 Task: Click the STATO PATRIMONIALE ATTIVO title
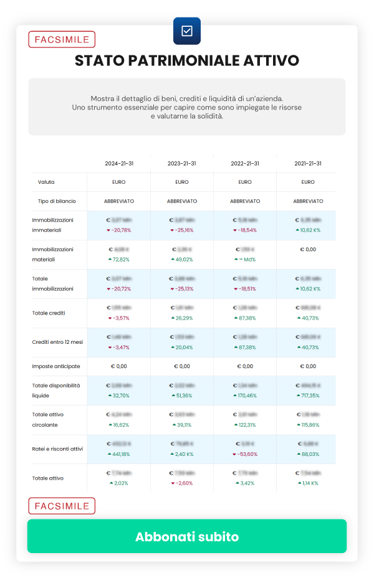click(x=187, y=60)
